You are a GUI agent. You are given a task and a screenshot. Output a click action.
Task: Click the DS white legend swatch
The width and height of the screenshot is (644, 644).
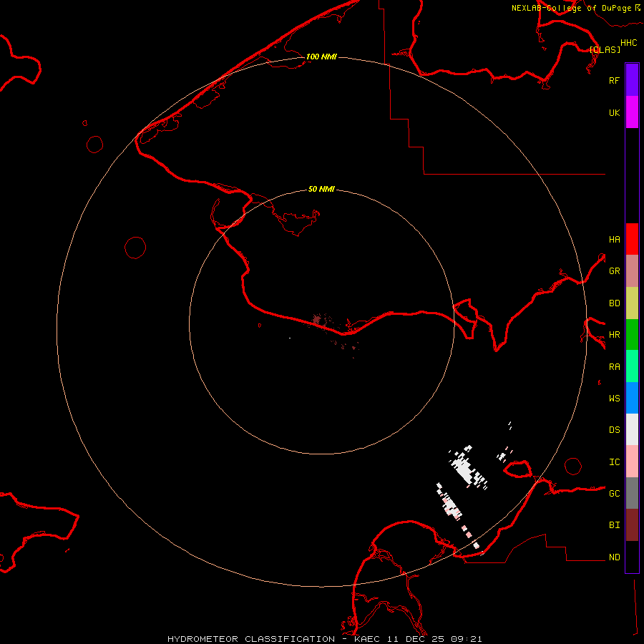pos(632,429)
